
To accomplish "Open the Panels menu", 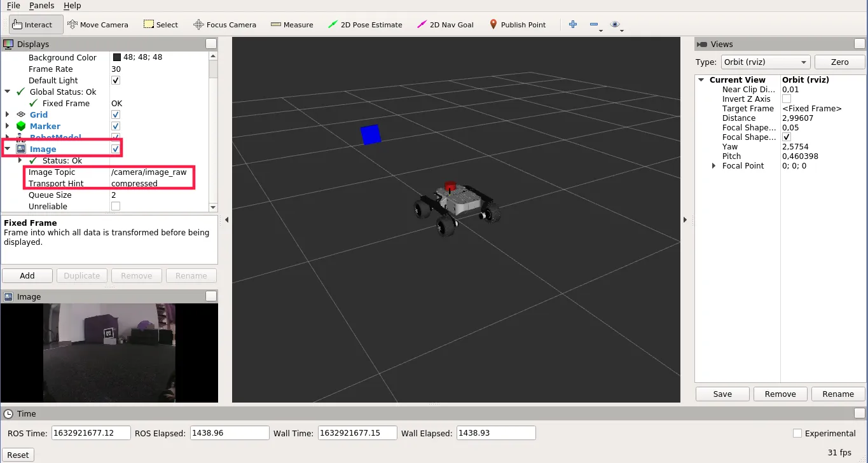I will (x=41, y=5).
